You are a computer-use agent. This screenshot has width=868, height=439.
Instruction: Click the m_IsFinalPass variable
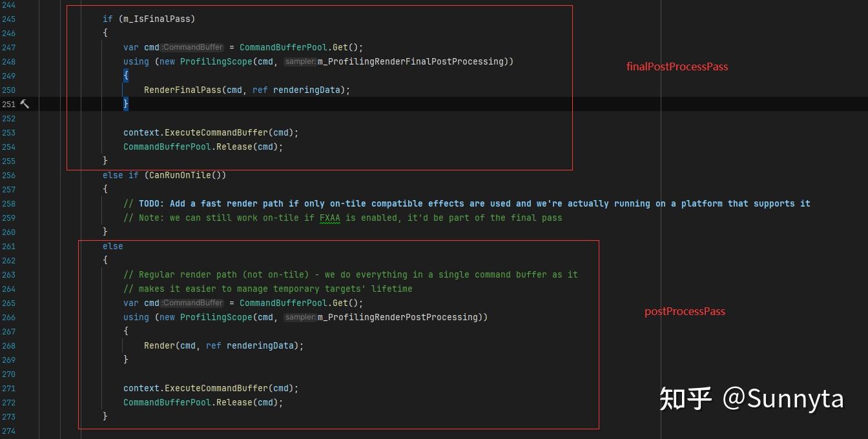pyautogui.click(x=154, y=19)
